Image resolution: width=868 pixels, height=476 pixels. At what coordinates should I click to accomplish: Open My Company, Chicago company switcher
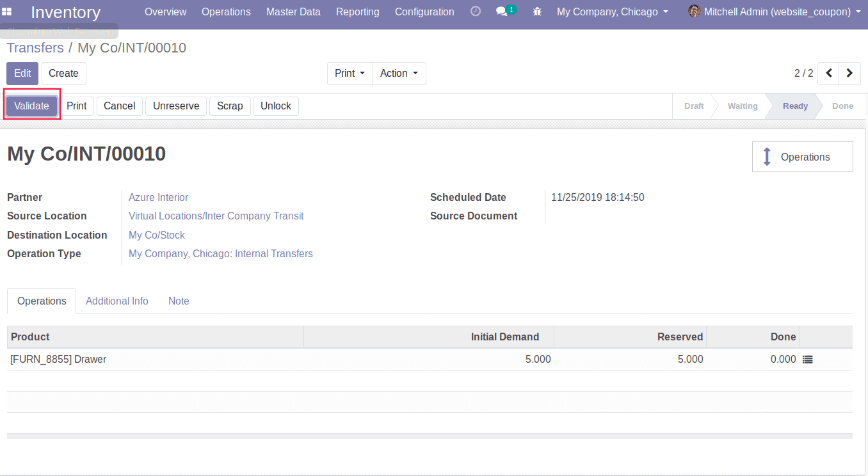pyautogui.click(x=613, y=12)
